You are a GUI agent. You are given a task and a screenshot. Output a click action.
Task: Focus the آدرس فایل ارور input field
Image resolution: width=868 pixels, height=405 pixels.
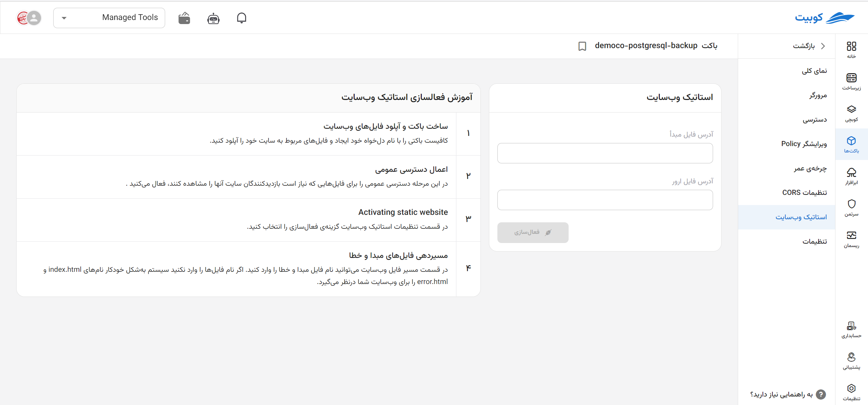pos(605,200)
